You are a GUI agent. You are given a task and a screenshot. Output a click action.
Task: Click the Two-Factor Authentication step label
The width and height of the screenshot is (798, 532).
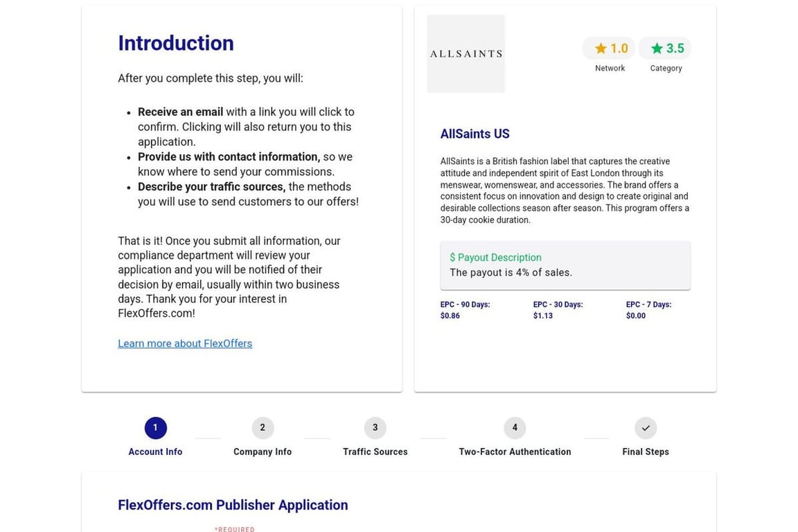[515, 452]
